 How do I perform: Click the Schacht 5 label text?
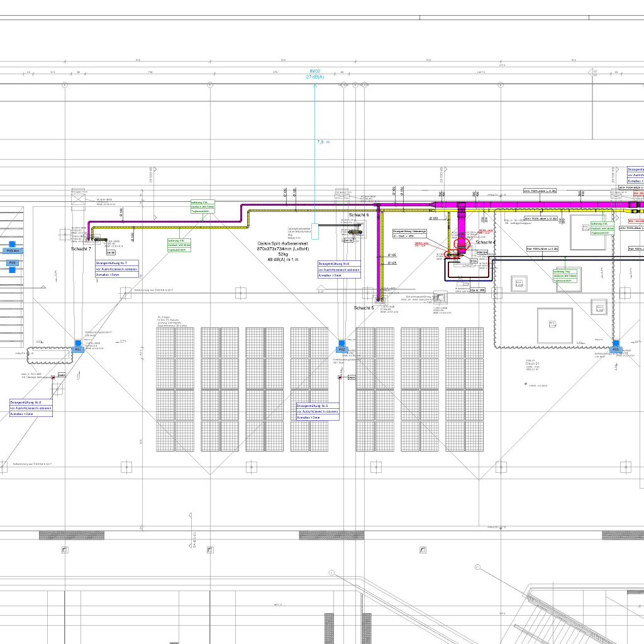point(364,308)
